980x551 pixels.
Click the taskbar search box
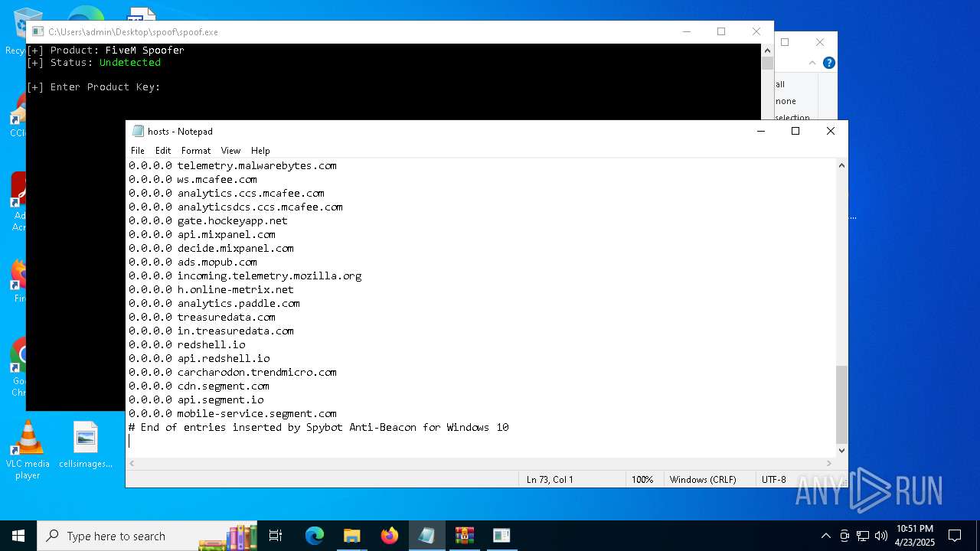(148, 536)
